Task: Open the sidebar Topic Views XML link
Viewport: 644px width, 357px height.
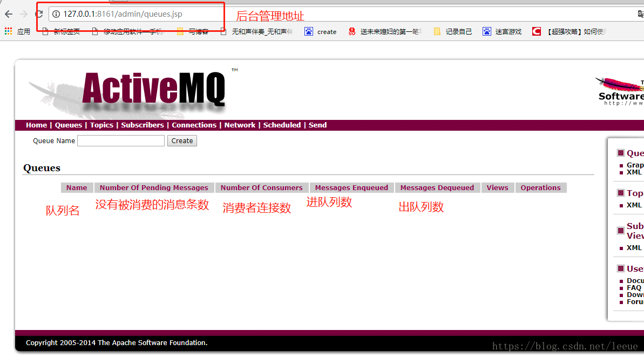Action: click(634, 205)
